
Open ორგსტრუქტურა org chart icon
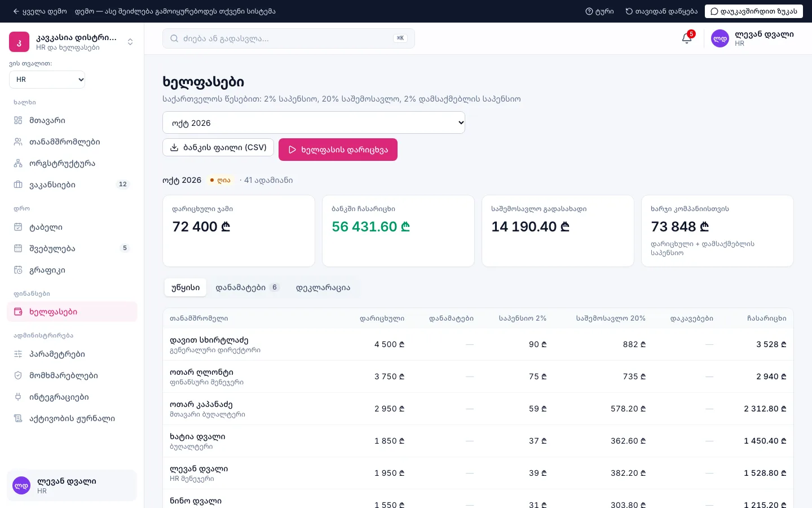pyautogui.click(x=18, y=163)
